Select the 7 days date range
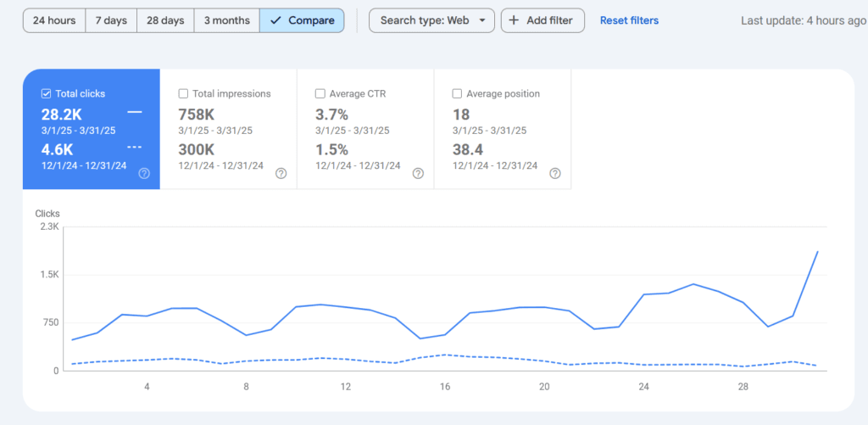Viewport: 868px width, 425px height. pyautogui.click(x=111, y=20)
